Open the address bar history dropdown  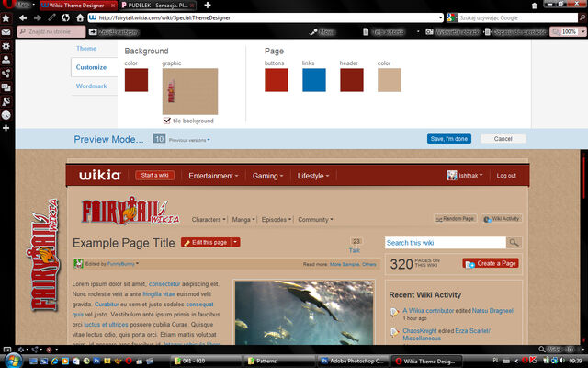(441, 17)
